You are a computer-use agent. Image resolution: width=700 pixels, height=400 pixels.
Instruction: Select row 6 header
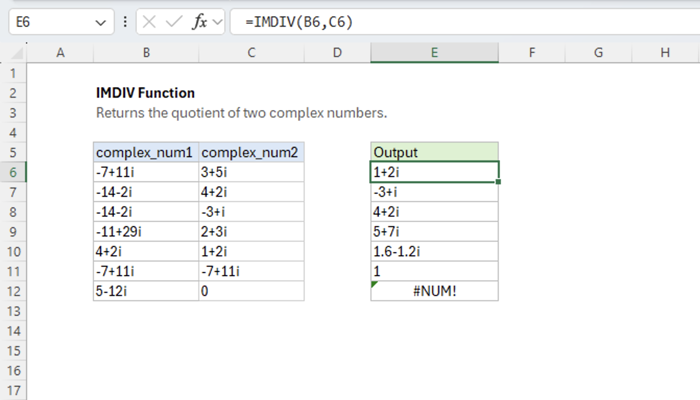(13, 172)
